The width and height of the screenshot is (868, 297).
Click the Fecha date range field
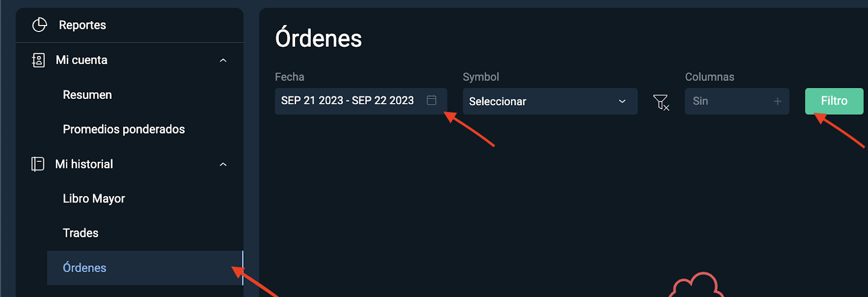click(x=361, y=101)
